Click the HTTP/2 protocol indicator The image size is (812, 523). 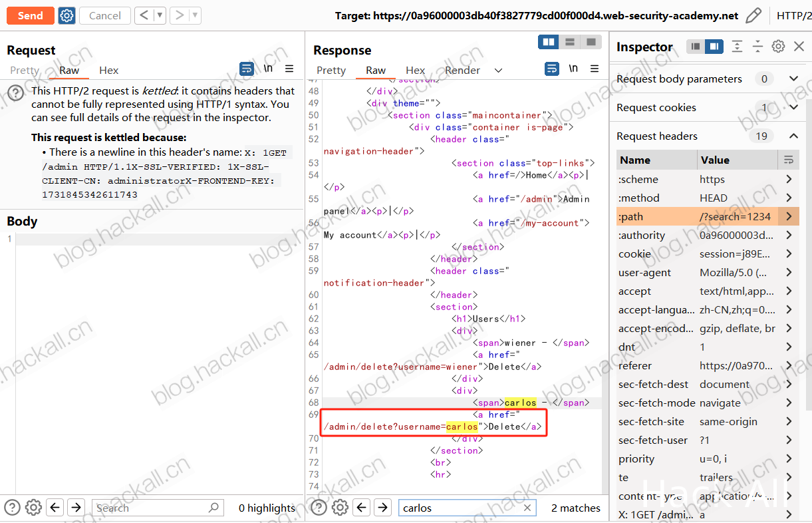(x=793, y=15)
